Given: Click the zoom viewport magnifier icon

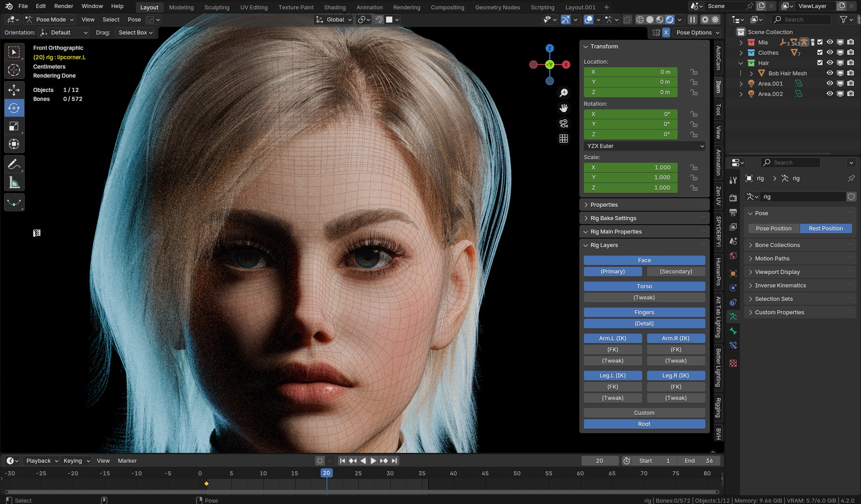Looking at the screenshot, I should (564, 93).
